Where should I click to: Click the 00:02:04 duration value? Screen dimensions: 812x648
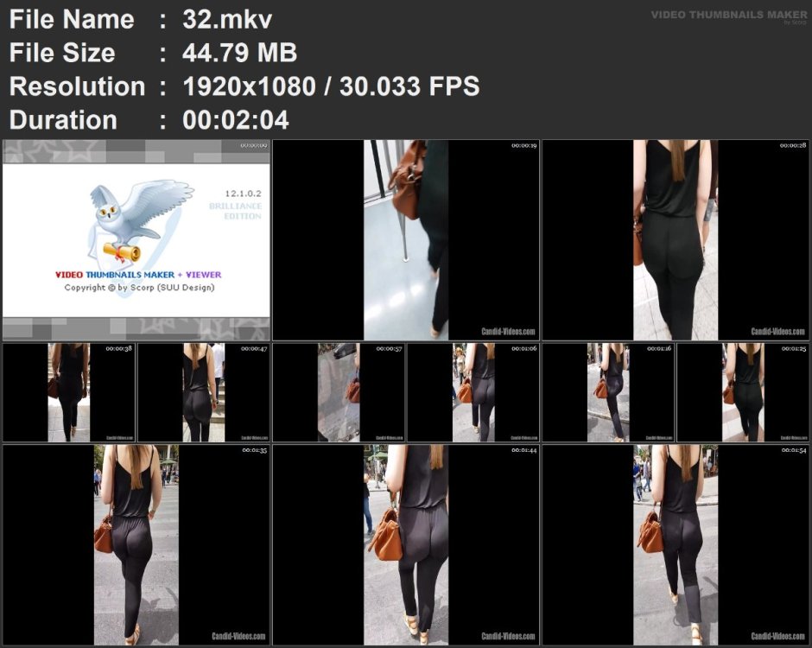click(236, 119)
